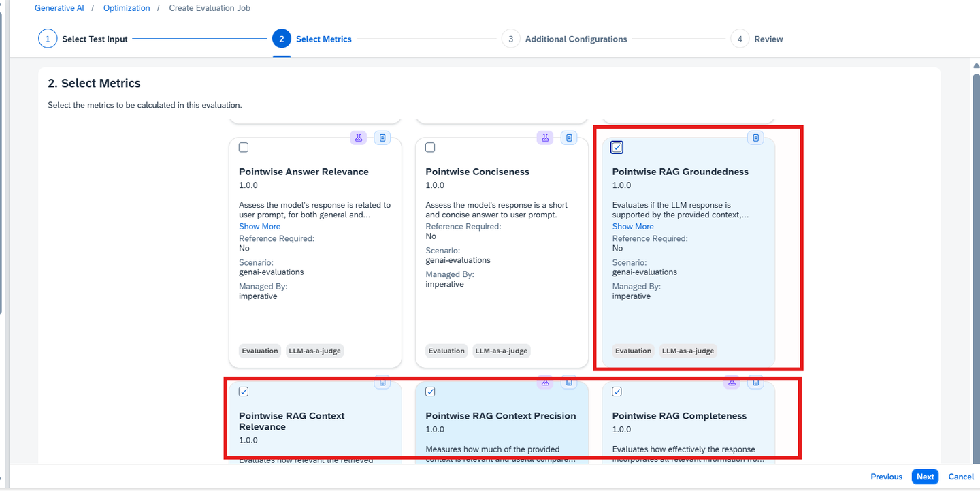Viewport: 980px width, 491px height.
Task: Click "genai-evaluations" scenario on Pointwise Conciseness card
Action: click(458, 260)
